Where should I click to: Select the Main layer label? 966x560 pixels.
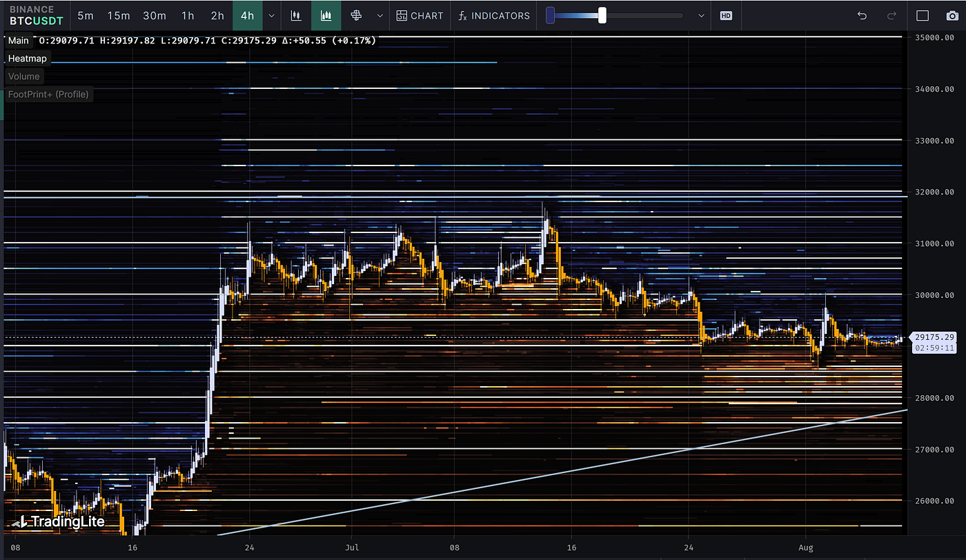tap(19, 41)
